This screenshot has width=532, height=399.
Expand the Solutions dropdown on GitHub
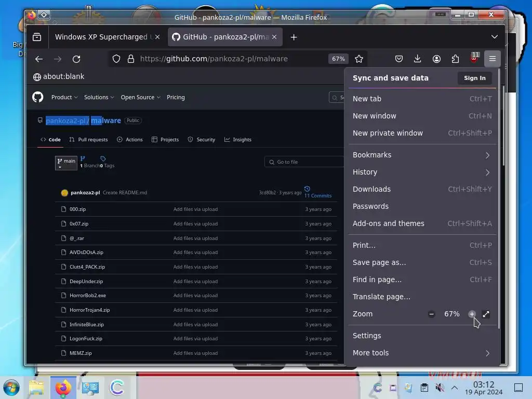[99, 97]
